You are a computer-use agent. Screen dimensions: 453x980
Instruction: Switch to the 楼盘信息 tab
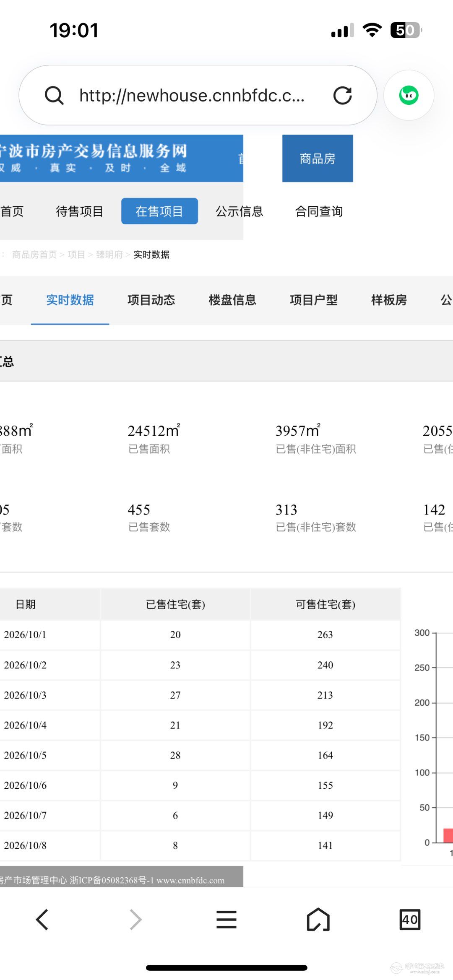tap(232, 300)
